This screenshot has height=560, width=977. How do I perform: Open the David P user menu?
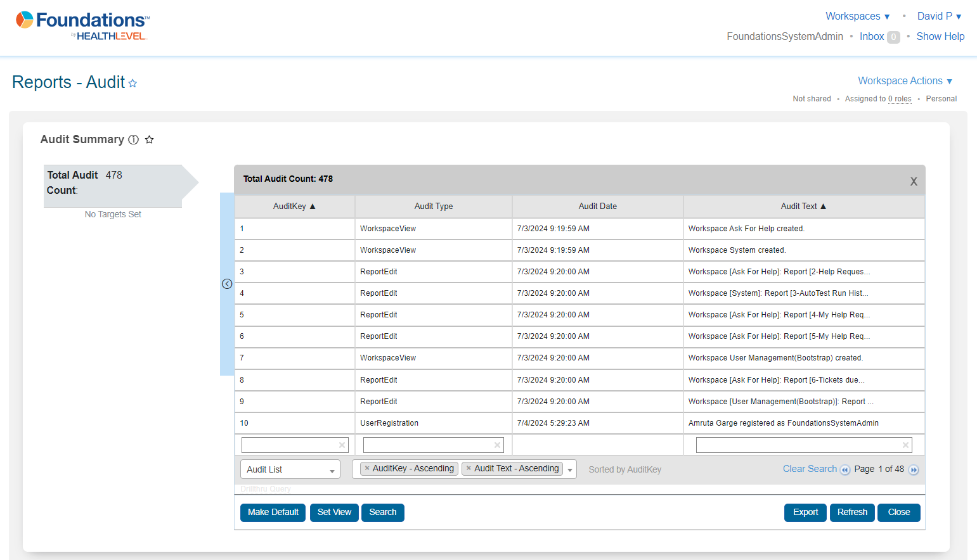click(939, 16)
